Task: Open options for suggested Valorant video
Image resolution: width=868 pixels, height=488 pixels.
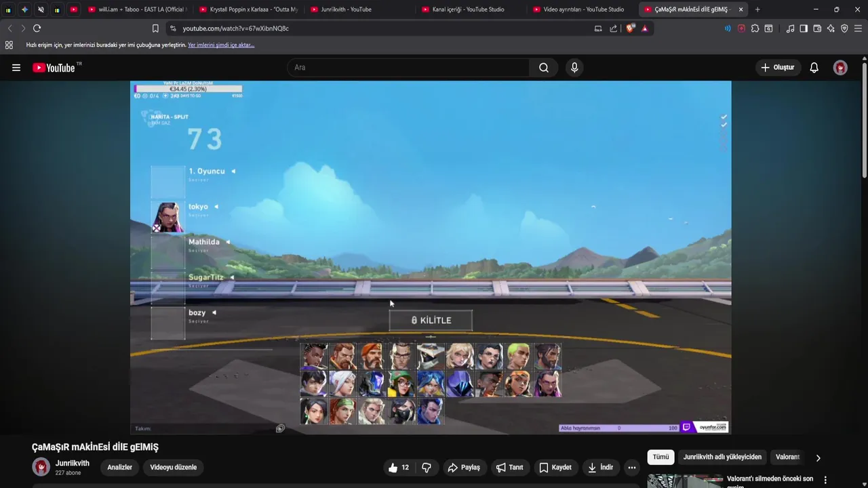Action: pyautogui.click(x=825, y=480)
